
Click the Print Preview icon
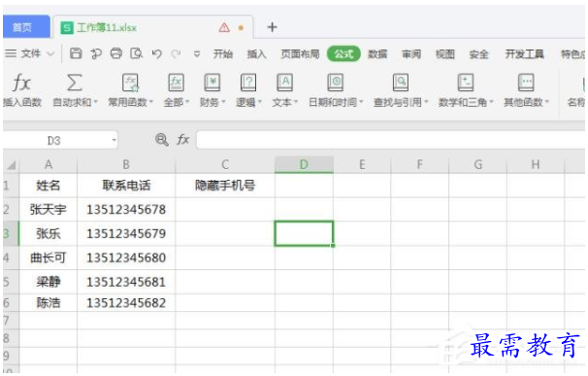pos(136,53)
